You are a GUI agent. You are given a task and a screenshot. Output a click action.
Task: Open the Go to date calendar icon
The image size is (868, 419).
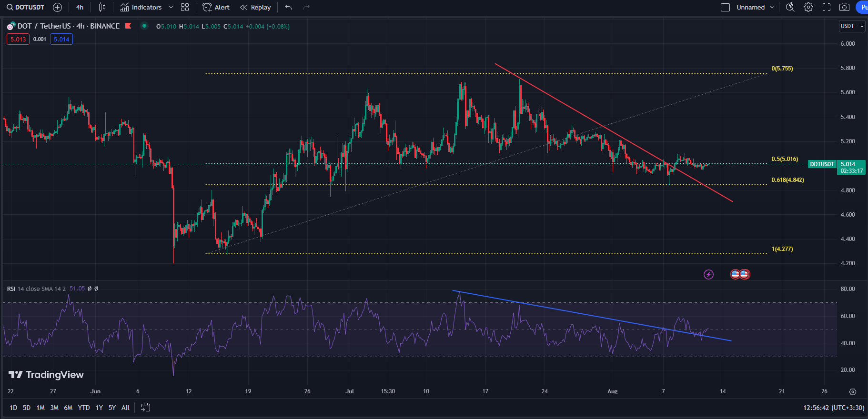tap(146, 408)
